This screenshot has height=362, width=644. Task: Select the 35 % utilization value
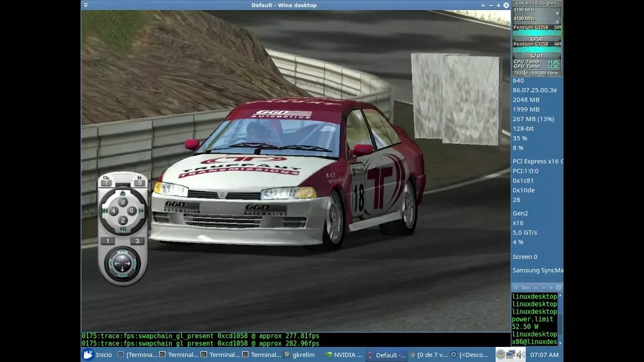pos(520,138)
